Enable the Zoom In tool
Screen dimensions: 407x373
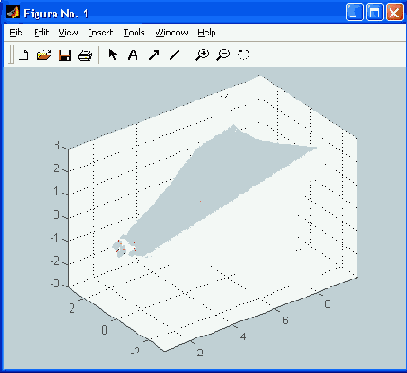[202, 55]
